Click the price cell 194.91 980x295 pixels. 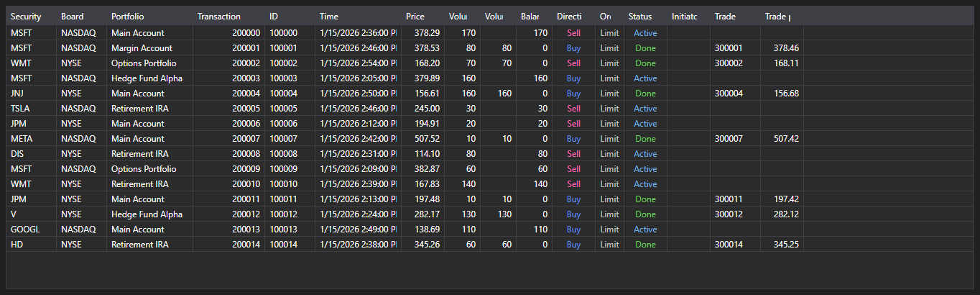(x=422, y=124)
